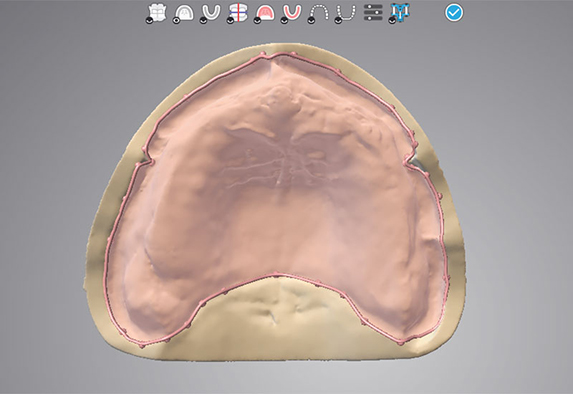Viewport: 573px width, 394px height.
Task: Select the lower dotted arch line icon
Action: (x=346, y=12)
